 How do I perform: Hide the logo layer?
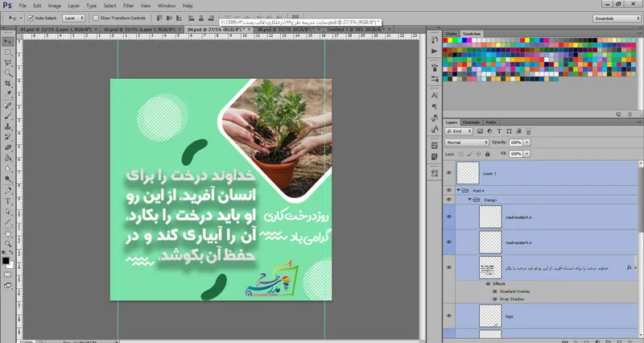tap(449, 316)
